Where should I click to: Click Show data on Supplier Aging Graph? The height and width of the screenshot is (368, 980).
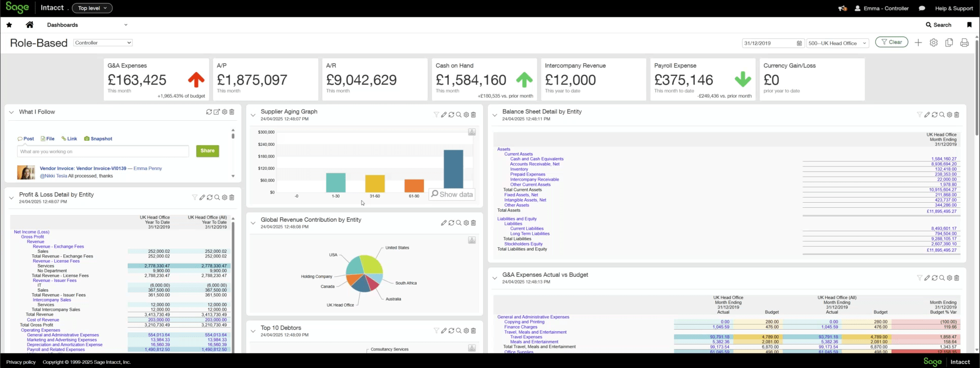452,194
